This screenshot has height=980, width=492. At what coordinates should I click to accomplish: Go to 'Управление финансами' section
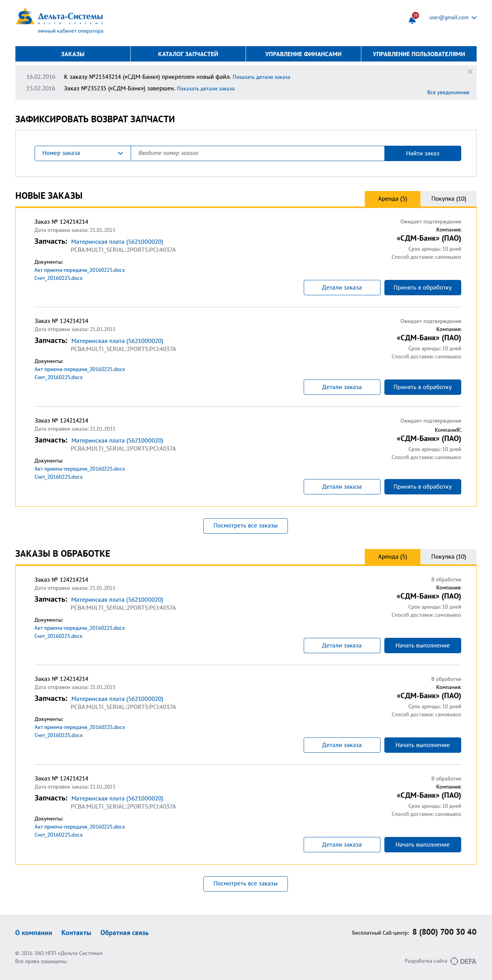303,54
